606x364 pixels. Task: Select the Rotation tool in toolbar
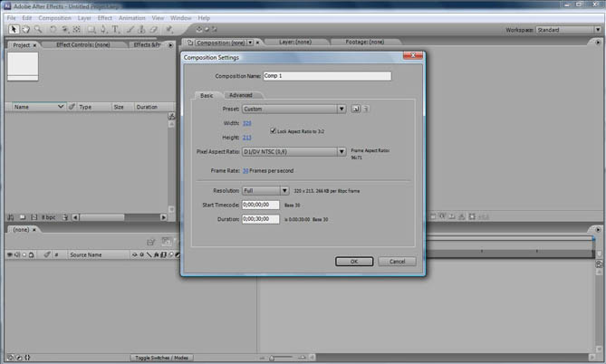click(x=53, y=29)
